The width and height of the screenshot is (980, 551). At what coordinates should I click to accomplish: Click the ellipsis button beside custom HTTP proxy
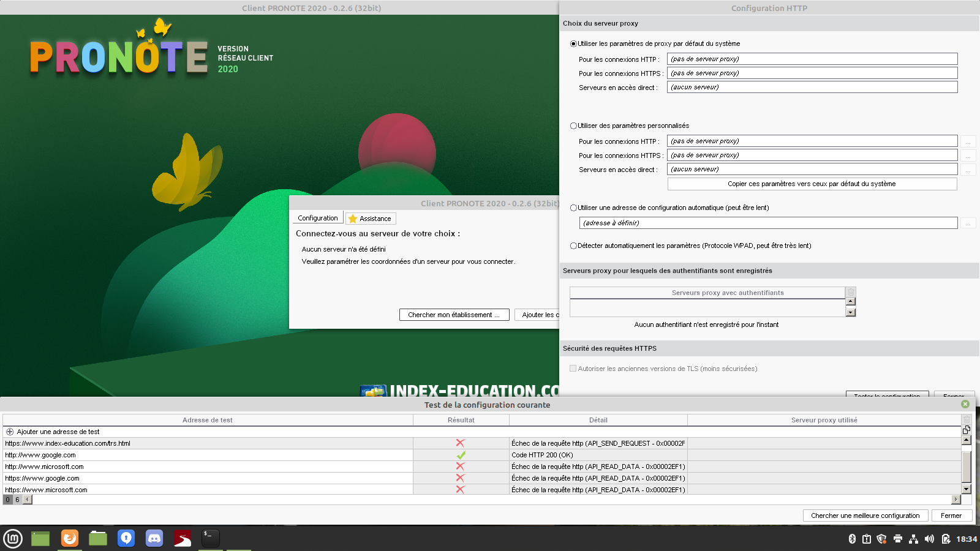coord(968,141)
